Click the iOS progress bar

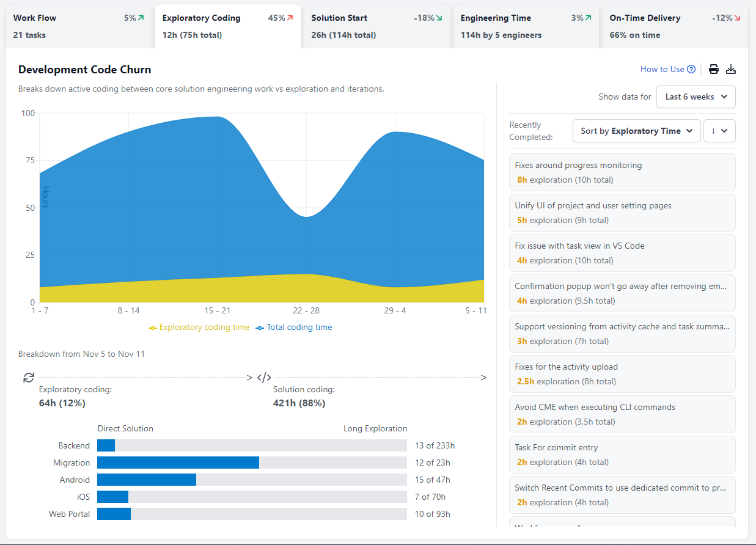pyautogui.click(x=252, y=497)
